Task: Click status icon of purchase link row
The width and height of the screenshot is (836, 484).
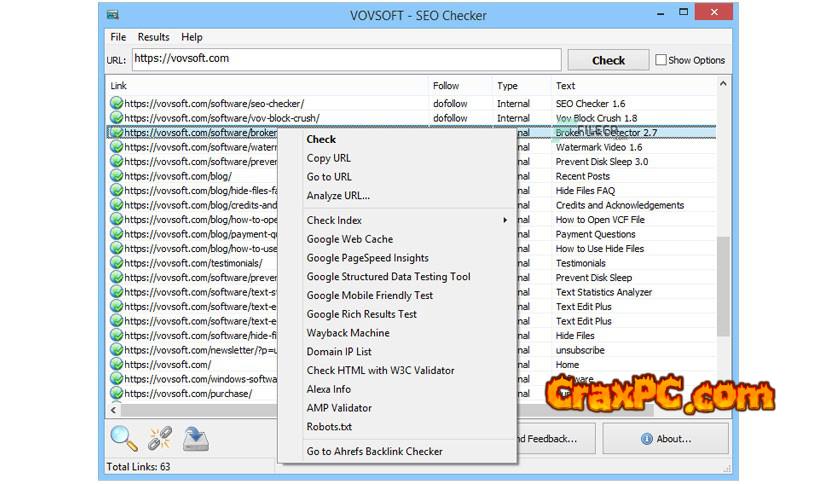Action: click(116, 393)
